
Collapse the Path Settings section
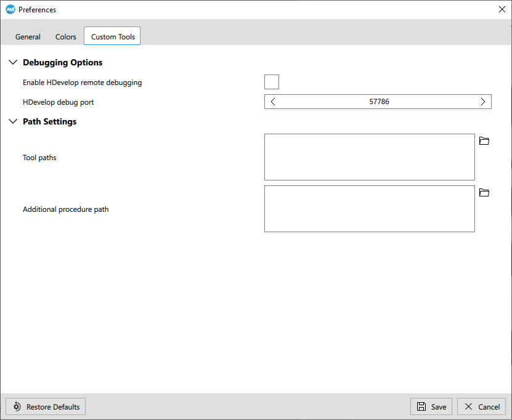13,121
